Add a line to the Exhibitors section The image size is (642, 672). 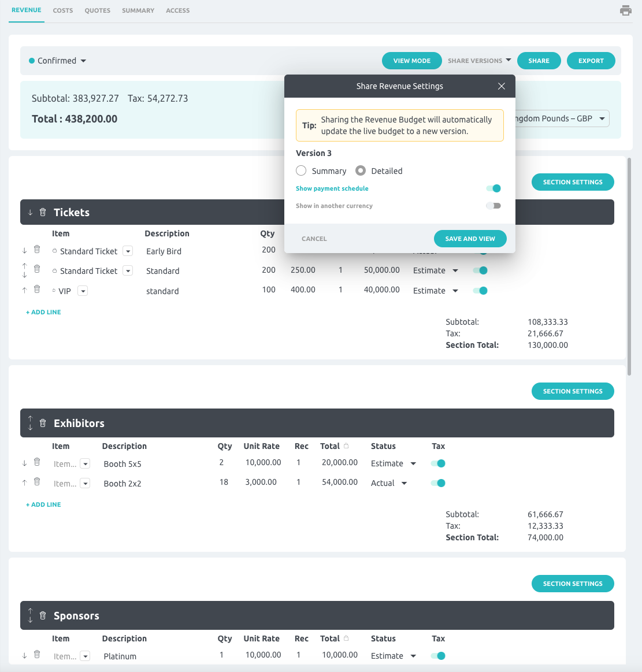[x=43, y=504]
